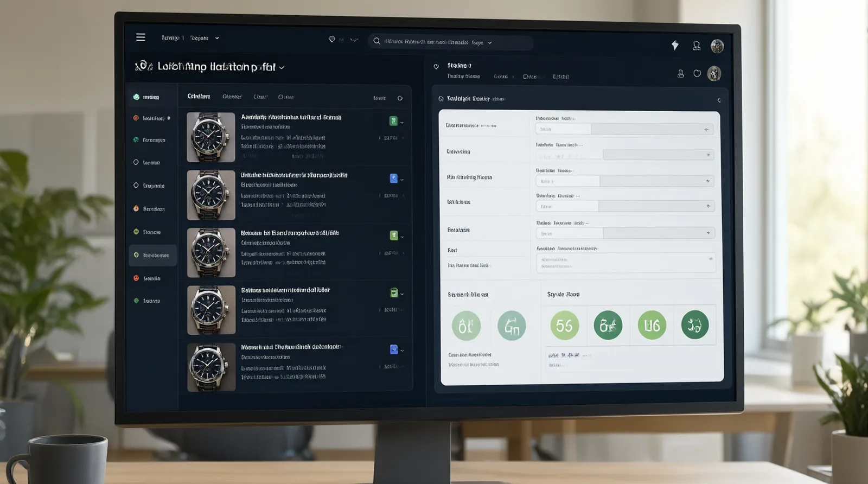Expand the chevron beside the third listing's badge
This screenshot has height=484, width=868.
click(x=402, y=237)
